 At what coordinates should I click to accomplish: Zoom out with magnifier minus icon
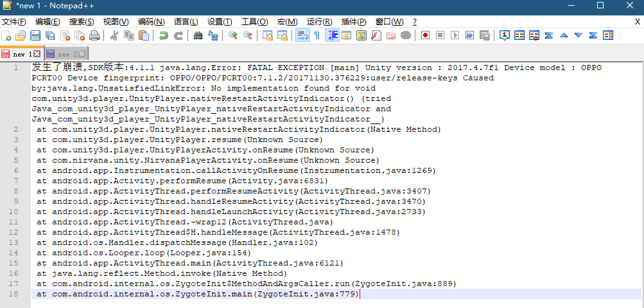(x=248, y=36)
